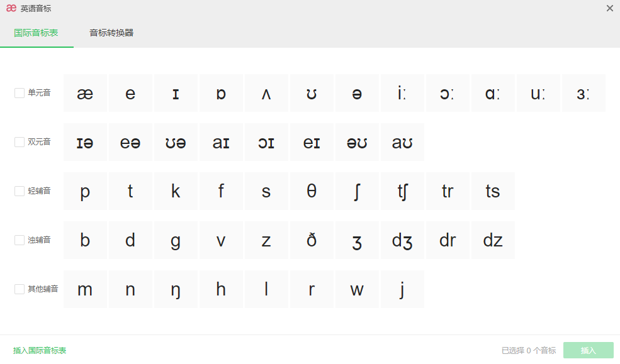The image size is (620, 364).
Task: Open the 国际音标表 tab
Action: click(x=36, y=33)
